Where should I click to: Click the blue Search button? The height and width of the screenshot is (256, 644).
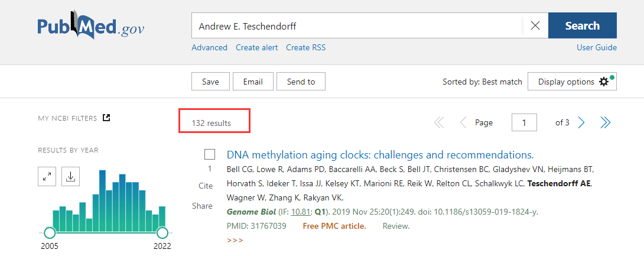(583, 25)
